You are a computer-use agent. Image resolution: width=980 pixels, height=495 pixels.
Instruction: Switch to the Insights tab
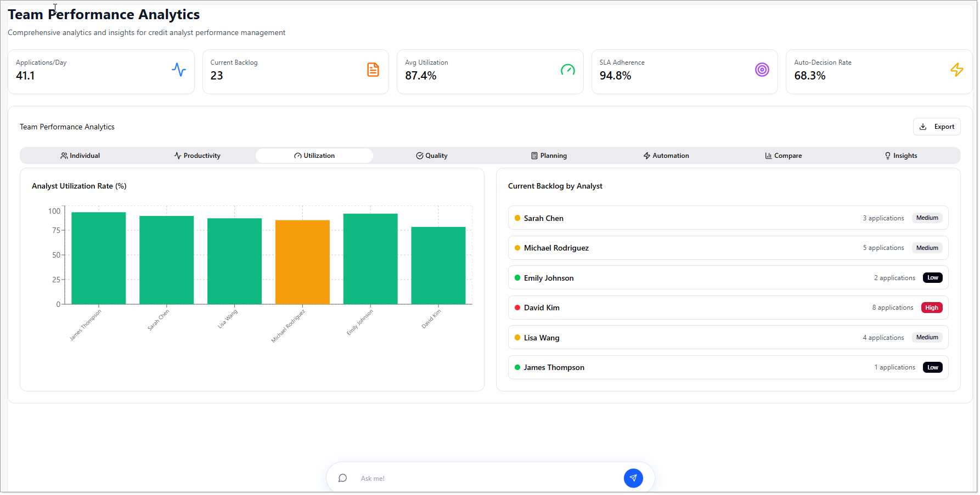pos(900,156)
